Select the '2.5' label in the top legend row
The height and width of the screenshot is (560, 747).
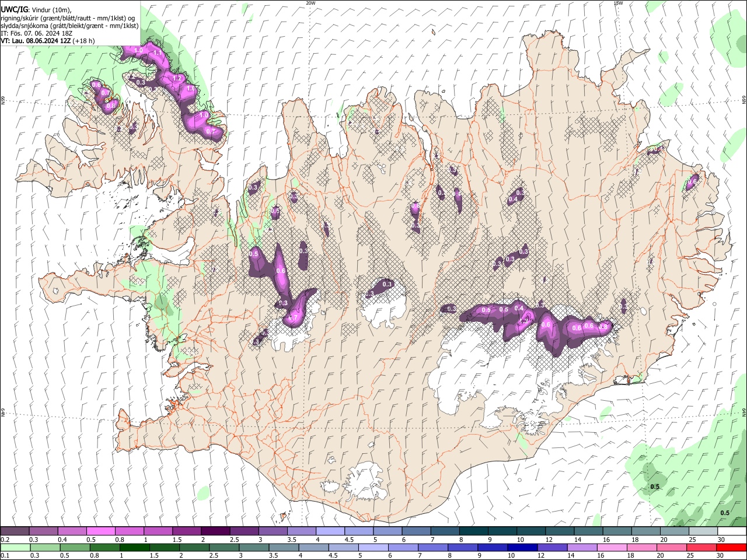click(234, 540)
